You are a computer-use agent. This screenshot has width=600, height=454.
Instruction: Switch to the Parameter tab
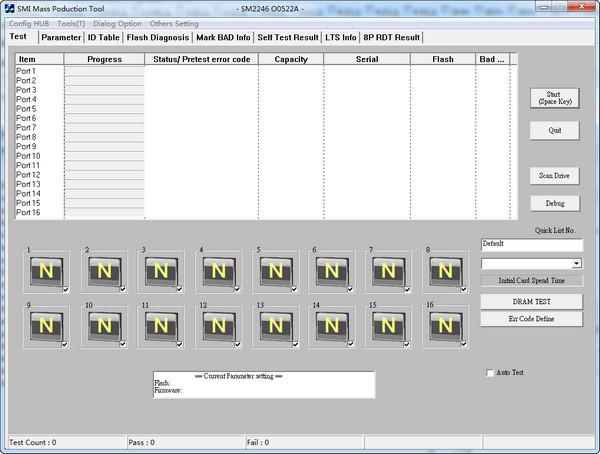coord(61,38)
